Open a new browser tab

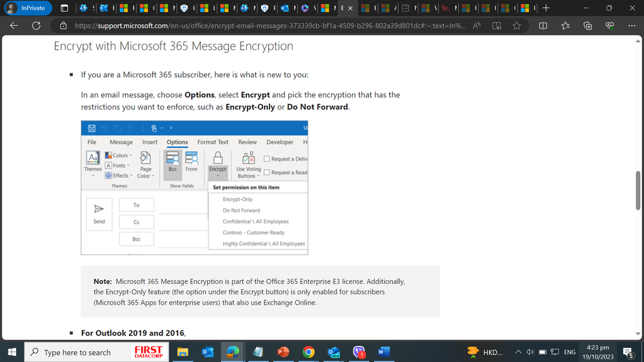point(546,8)
